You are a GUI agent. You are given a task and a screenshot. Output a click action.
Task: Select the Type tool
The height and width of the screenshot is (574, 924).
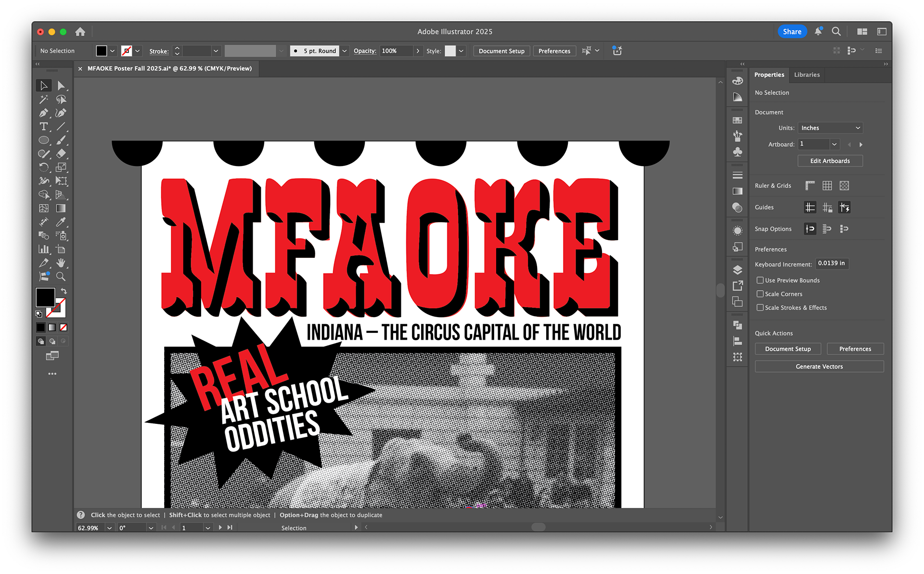click(x=44, y=126)
